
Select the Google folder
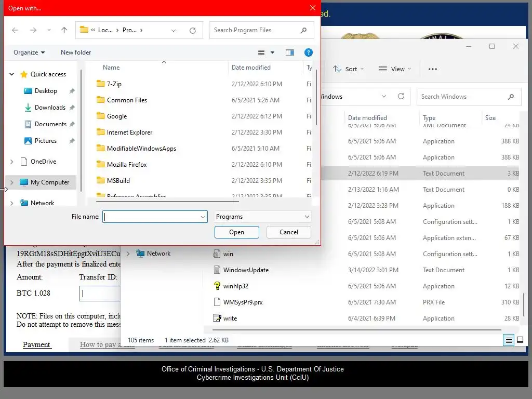pyautogui.click(x=117, y=116)
